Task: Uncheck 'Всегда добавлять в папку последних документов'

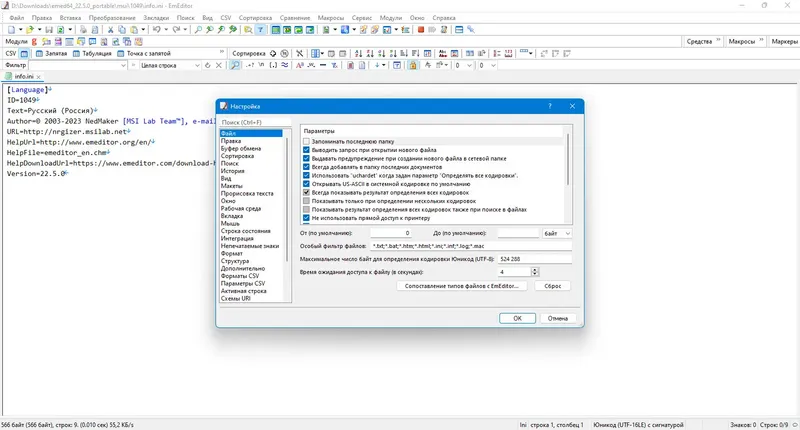Action: 306,167
